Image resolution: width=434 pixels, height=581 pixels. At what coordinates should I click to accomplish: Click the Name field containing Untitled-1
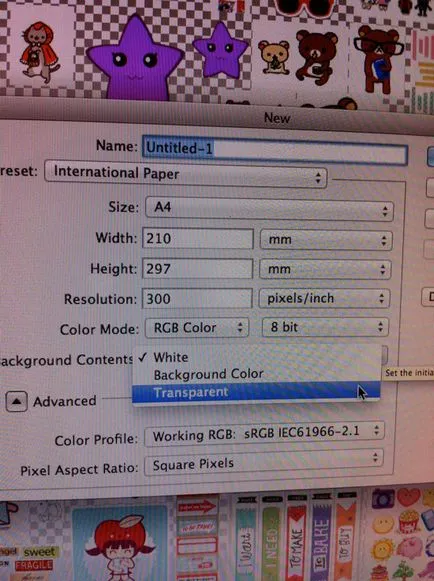pos(275,150)
